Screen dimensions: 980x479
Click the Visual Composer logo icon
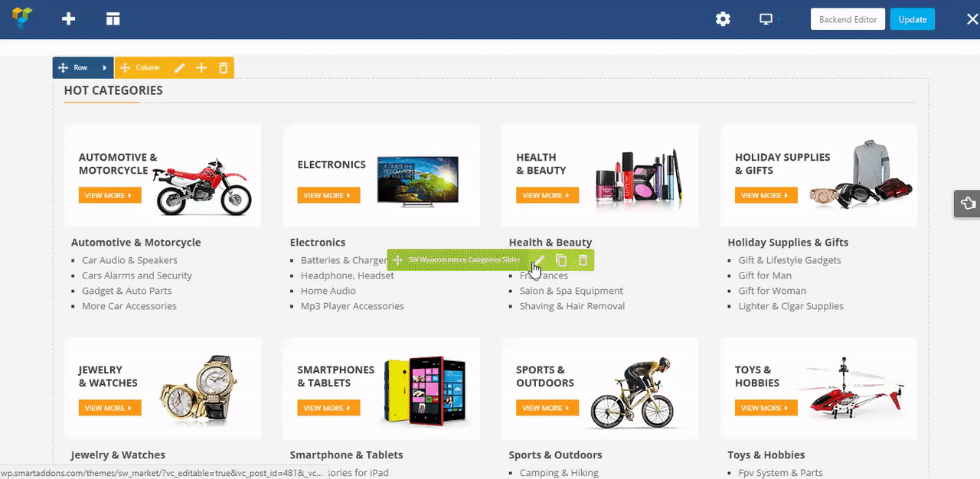pos(23,18)
